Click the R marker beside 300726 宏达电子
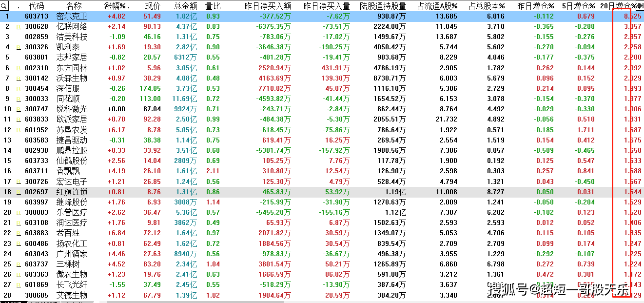The height and width of the screenshot is (303, 644). click(x=18, y=182)
